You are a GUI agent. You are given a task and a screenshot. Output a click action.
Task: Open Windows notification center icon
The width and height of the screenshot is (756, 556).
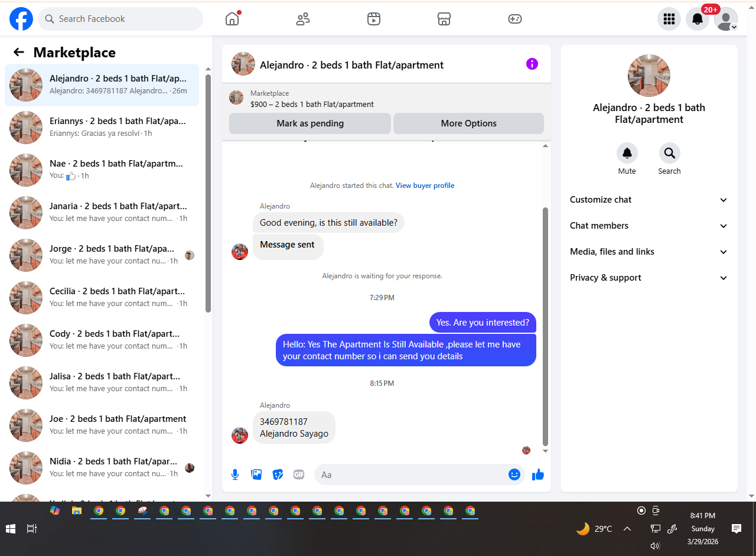737,529
